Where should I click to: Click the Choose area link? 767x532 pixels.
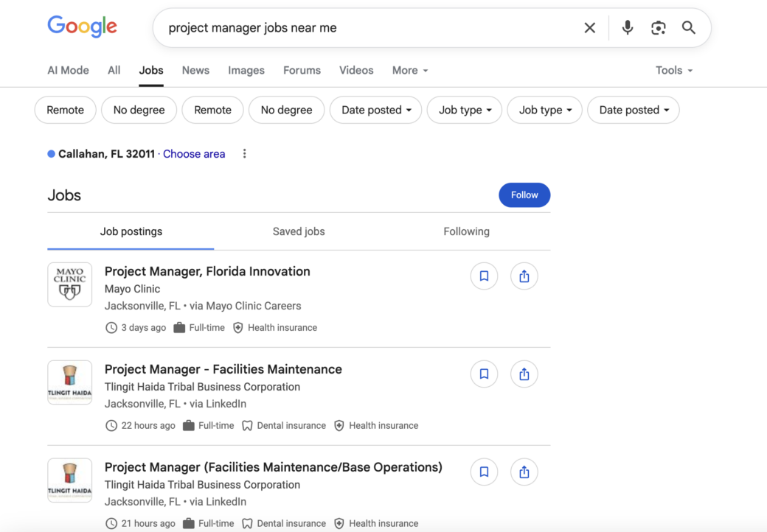click(x=194, y=154)
